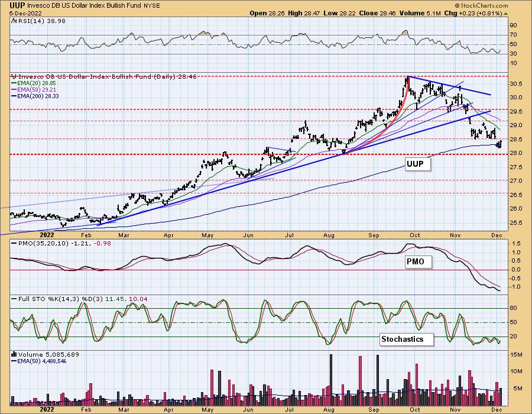Click the UUP ticker symbol in header
532x414 pixels.
click(x=17, y=5)
